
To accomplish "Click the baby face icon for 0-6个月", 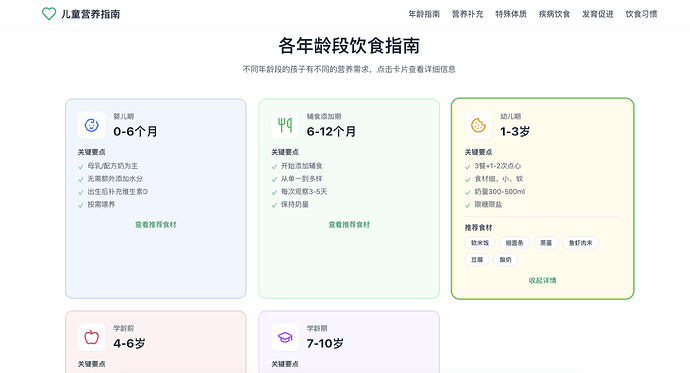I will 92,125.
